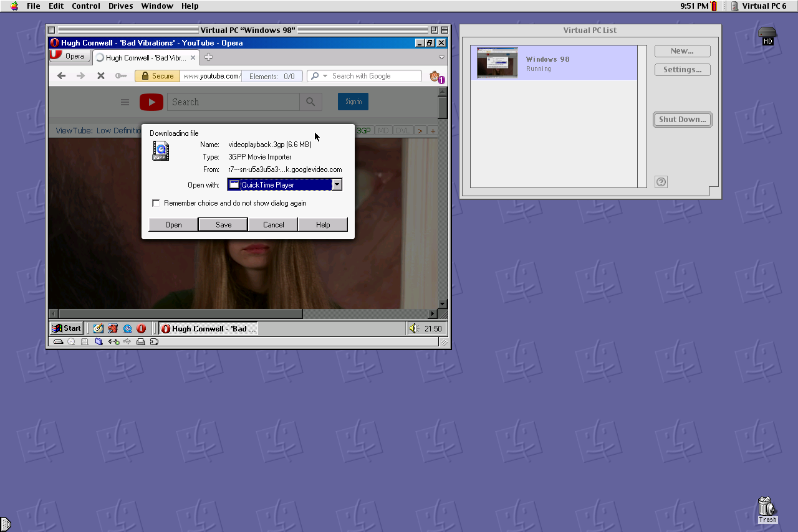Cancel the file download
The image size is (798, 532).
coord(273,224)
